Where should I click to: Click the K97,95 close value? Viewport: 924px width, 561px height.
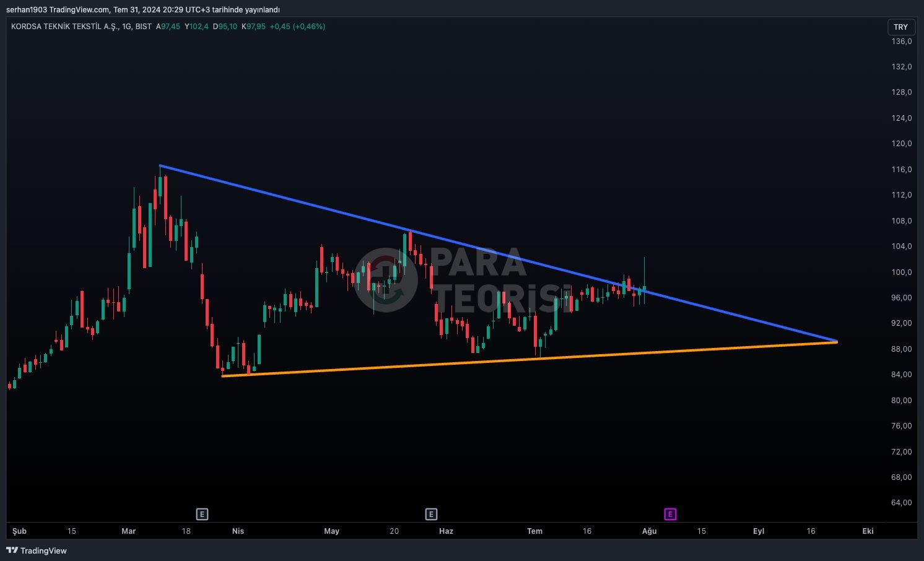(x=253, y=27)
